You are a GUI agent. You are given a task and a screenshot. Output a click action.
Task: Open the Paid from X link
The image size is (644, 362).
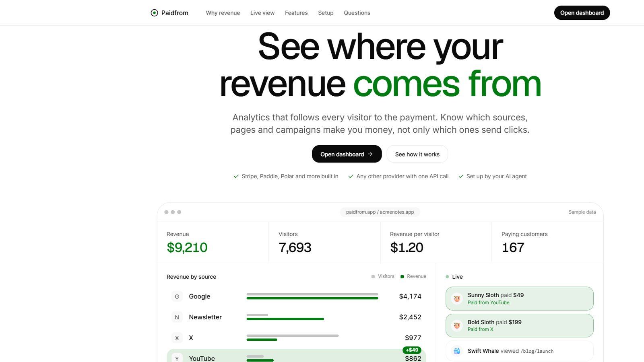[480, 329]
